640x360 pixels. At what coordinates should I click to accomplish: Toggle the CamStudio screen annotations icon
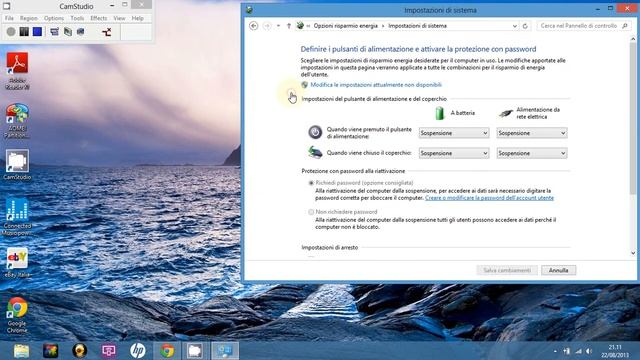(x=54, y=31)
